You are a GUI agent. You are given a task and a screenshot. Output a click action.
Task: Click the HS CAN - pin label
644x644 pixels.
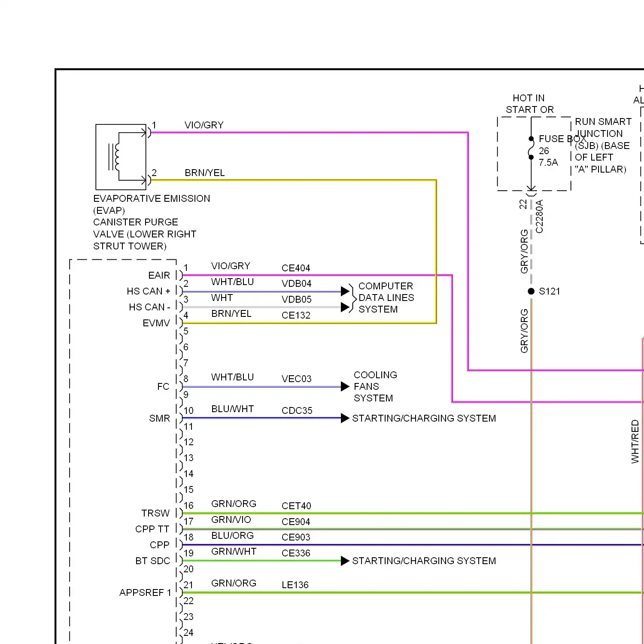point(149,307)
